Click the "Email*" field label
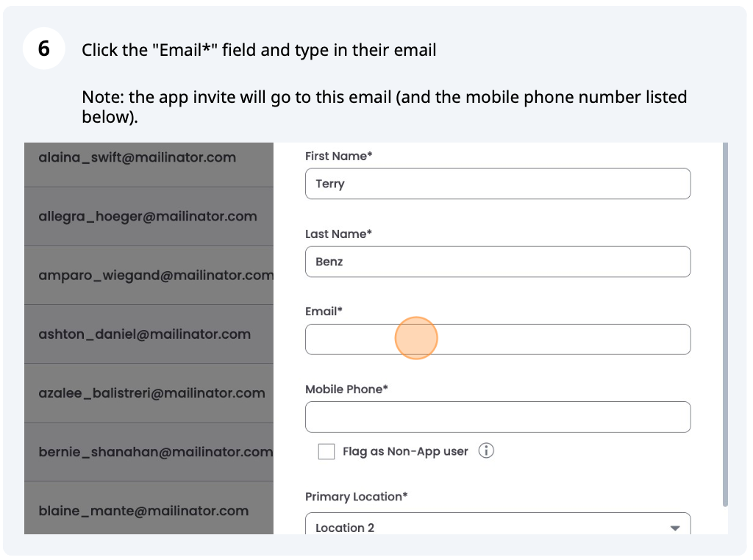Viewport: 753px width, 560px height. (324, 312)
